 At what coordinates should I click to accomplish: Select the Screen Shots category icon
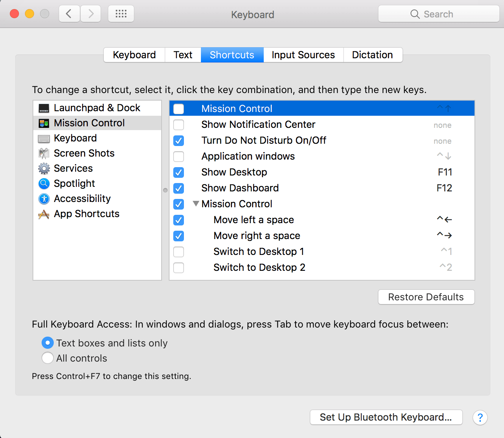(x=44, y=153)
